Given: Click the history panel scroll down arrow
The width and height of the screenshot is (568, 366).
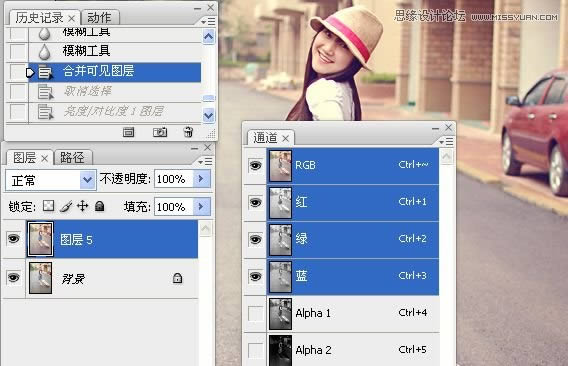Looking at the screenshot, I should [x=209, y=116].
